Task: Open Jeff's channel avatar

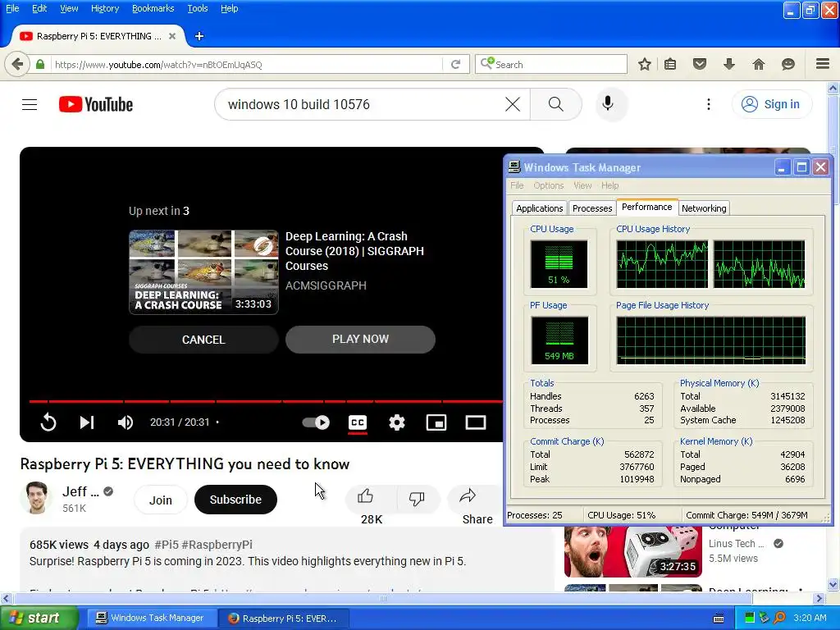Action: pyautogui.click(x=36, y=498)
